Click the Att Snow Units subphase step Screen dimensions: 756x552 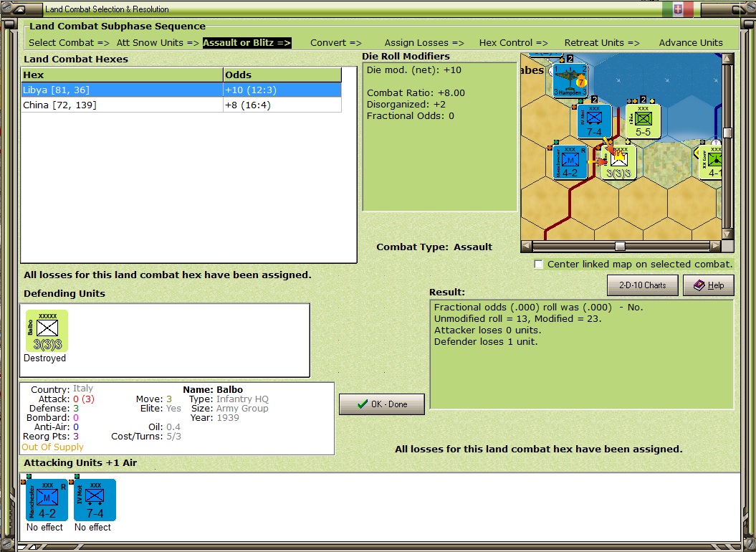coord(158,42)
